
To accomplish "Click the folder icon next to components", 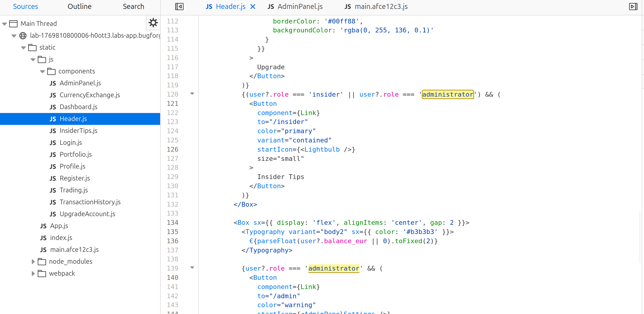I will pos(51,71).
